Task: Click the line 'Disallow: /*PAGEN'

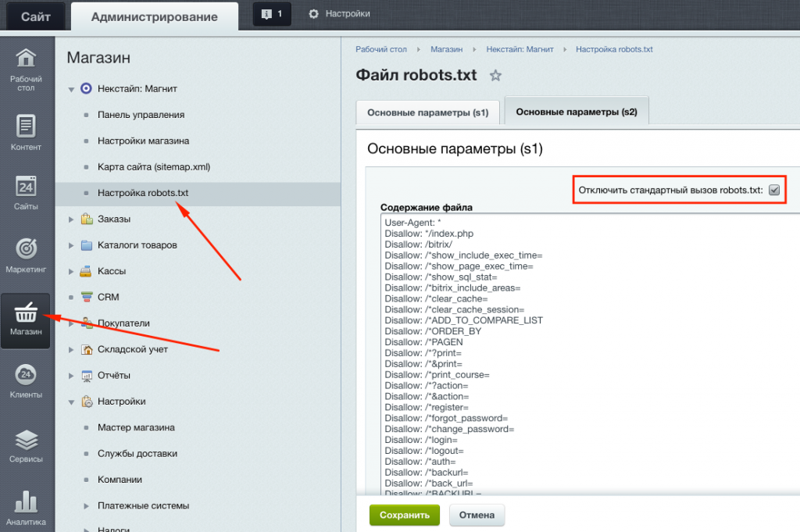Action: [423, 341]
